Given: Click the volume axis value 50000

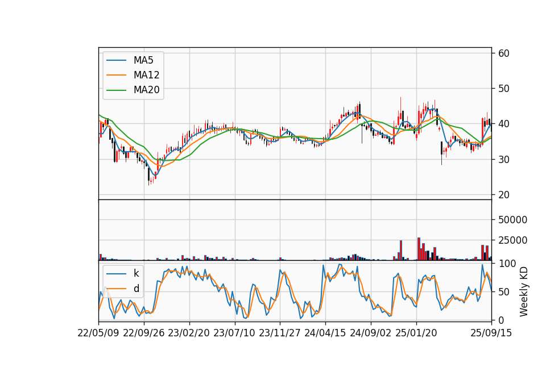Looking at the screenshot, I should (512, 220).
